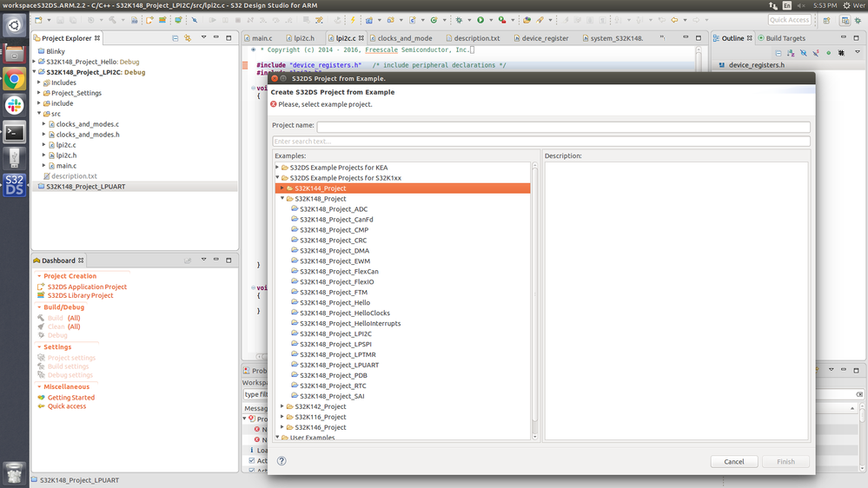The width and height of the screenshot is (868, 488).
Task: Switch to the Build Targets tab
Action: coord(782,38)
